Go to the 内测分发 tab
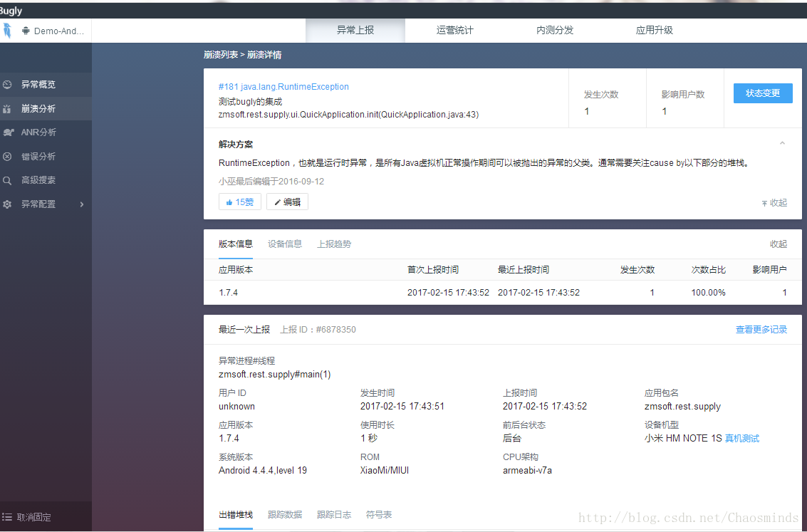The width and height of the screenshot is (807, 532). pos(555,31)
